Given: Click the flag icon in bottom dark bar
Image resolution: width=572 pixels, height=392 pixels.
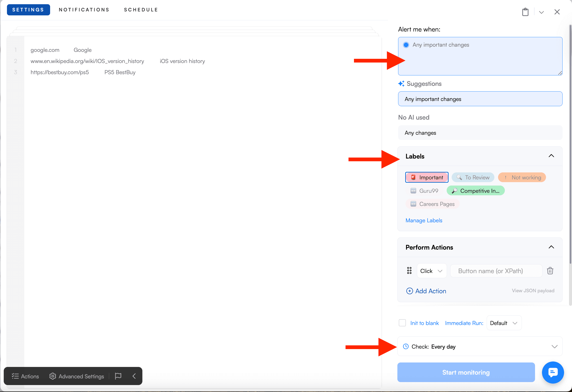Looking at the screenshot, I should 118,376.
